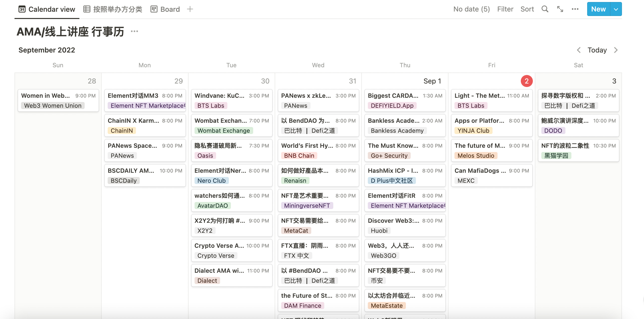Switch to the 按照举办方分类 table tab
This screenshot has height=319, width=644.
coord(113,9)
